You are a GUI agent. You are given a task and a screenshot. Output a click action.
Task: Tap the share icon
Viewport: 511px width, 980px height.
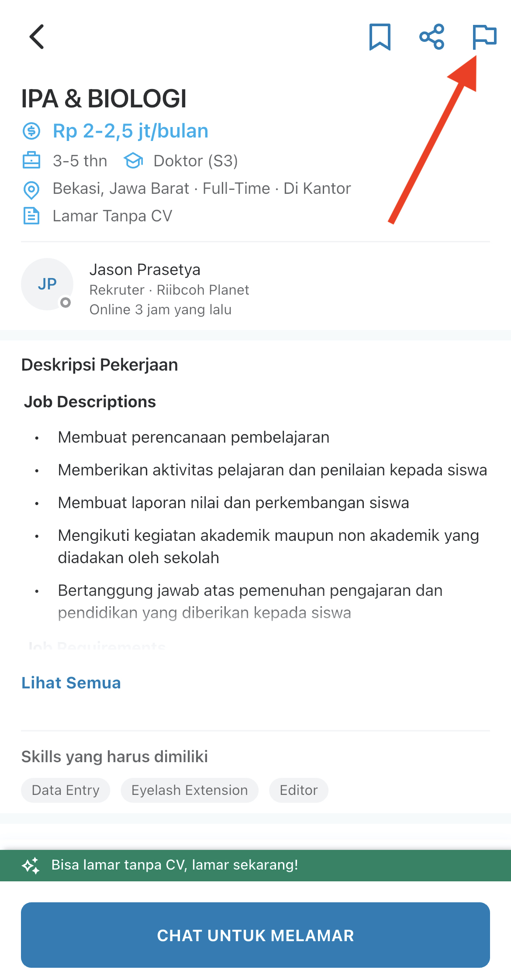point(432,37)
